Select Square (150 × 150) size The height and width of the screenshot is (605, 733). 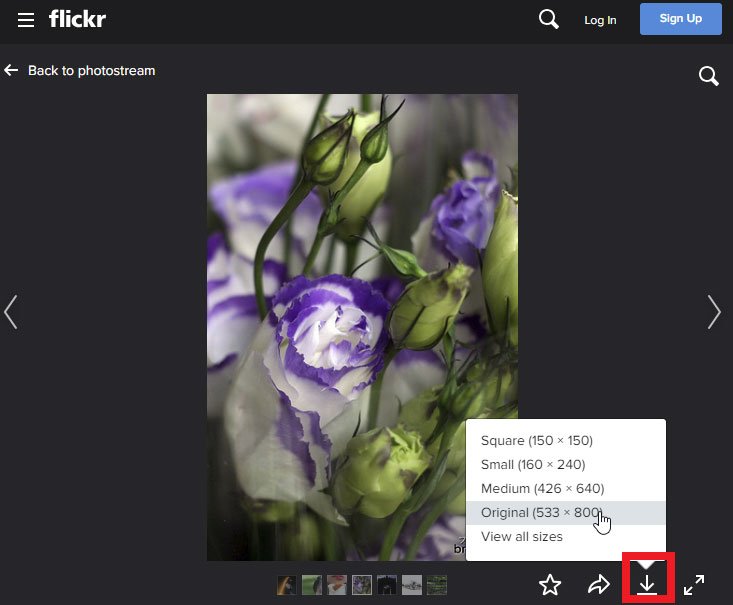536,441
